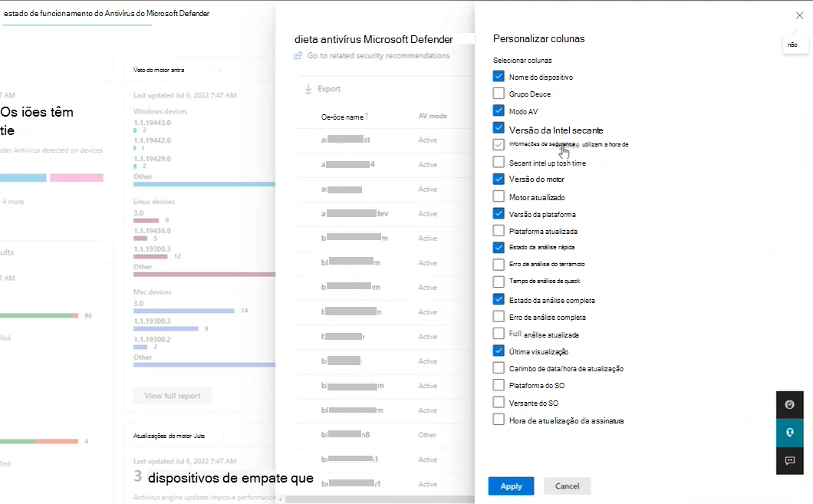Check Erro de análise do terramoto checkbox
Viewport: 813px width, 504px height.
pyautogui.click(x=499, y=265)
